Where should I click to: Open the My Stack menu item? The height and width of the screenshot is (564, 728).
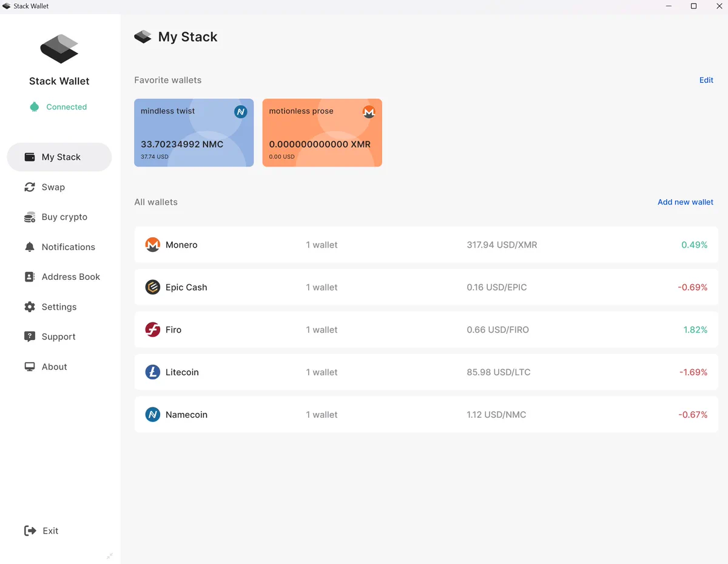[x=59, y=157]
